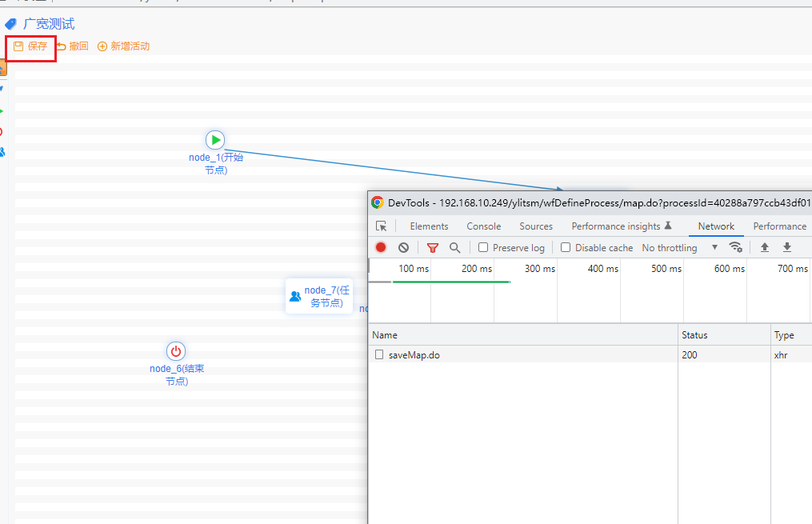
Task: Click the 撤回 undo button
Action: (73, 46)
